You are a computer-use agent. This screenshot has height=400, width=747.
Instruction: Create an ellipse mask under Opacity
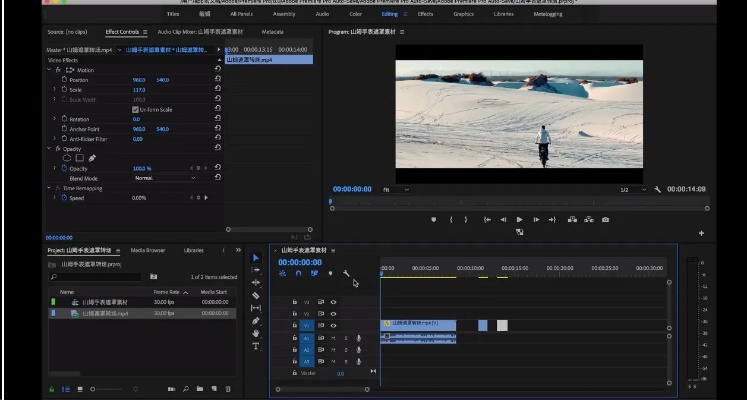pos(67,158)
